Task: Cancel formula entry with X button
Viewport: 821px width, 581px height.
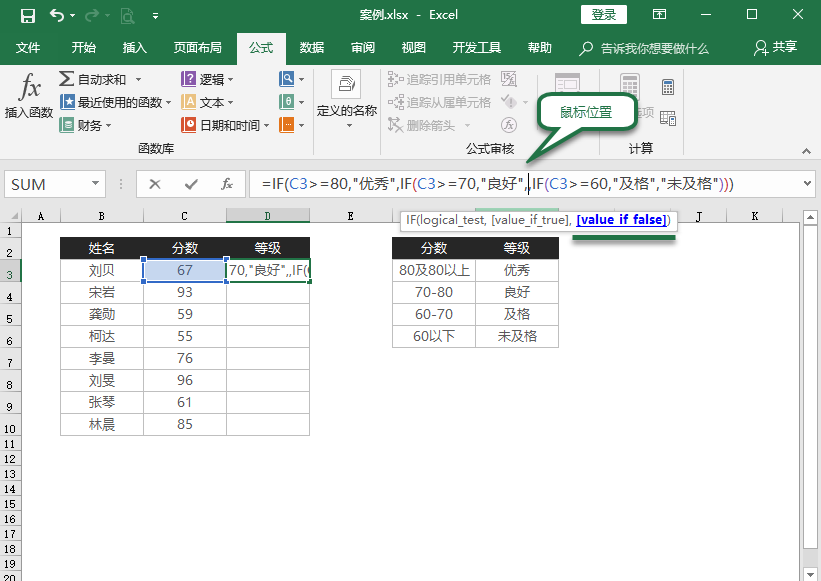Action: coord(154,184)
